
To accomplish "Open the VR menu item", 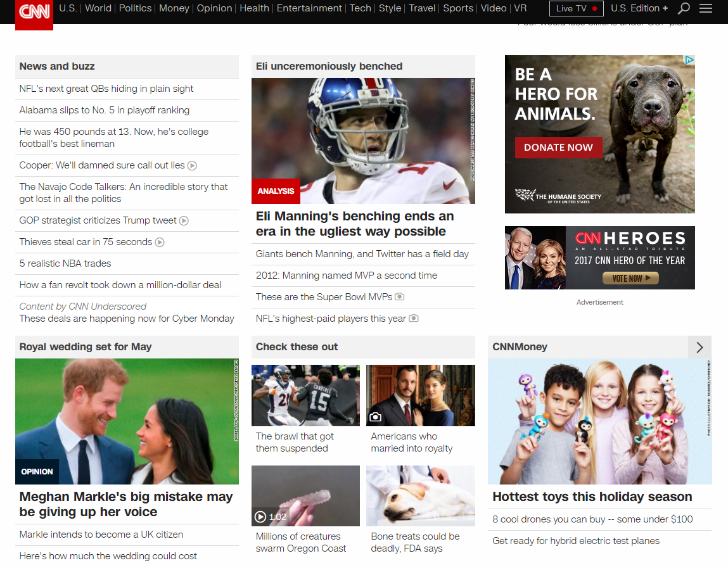I will click(520, 8).
